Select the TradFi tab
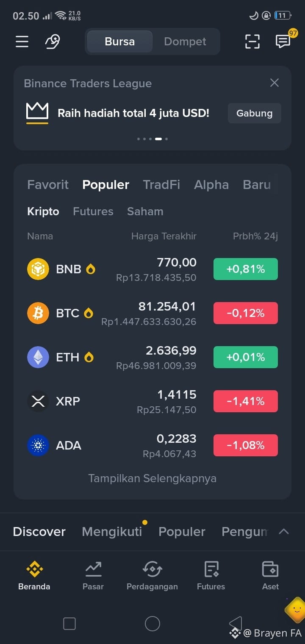Screen dimensions: 305x644 pyautogui.click(x=161, y=185)
